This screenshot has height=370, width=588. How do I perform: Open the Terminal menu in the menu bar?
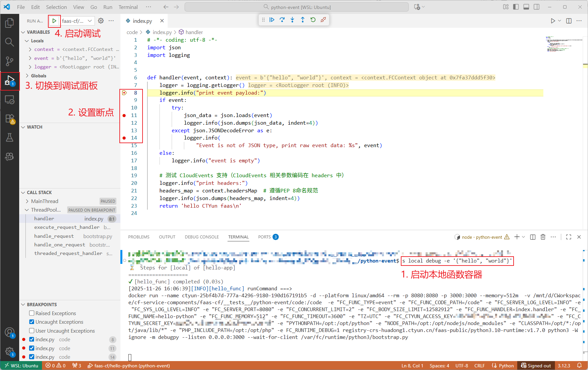coord(128,7)
